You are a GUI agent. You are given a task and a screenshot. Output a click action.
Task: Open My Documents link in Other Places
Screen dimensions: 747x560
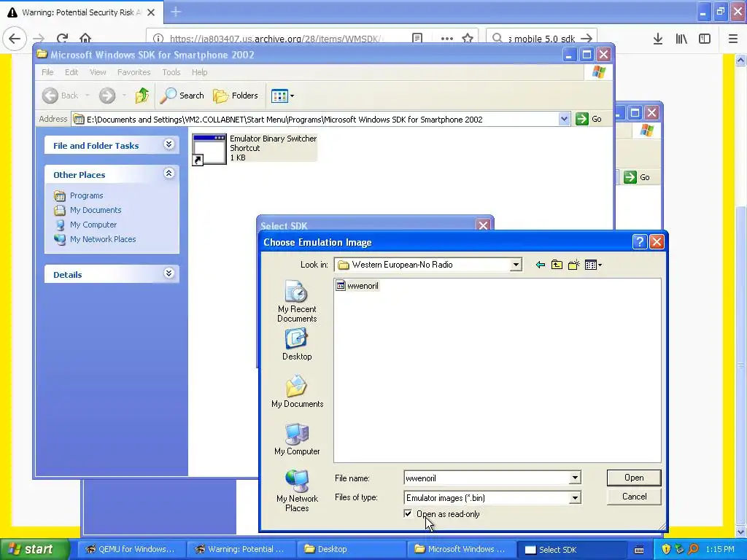(x=96, y=210)
